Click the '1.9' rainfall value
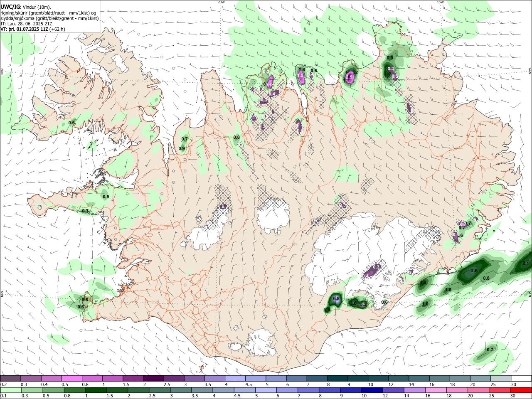 coord(327,310)
